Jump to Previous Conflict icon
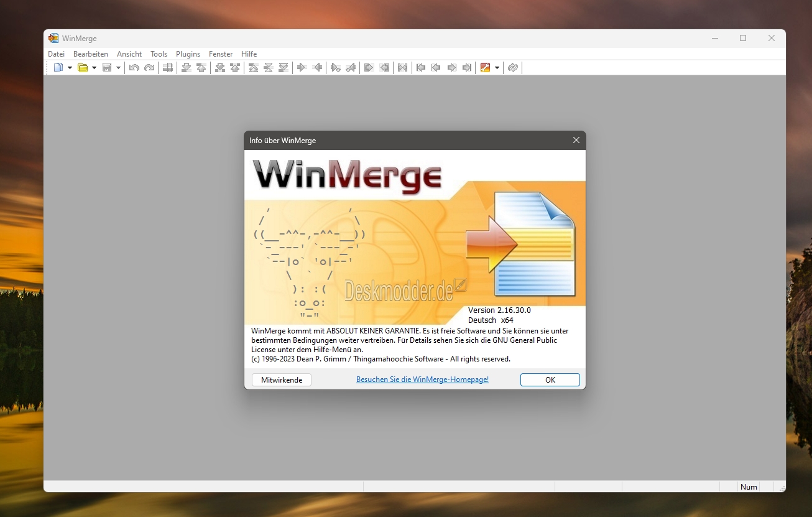This screenshot has height=517, width=812. pos(235,67)
